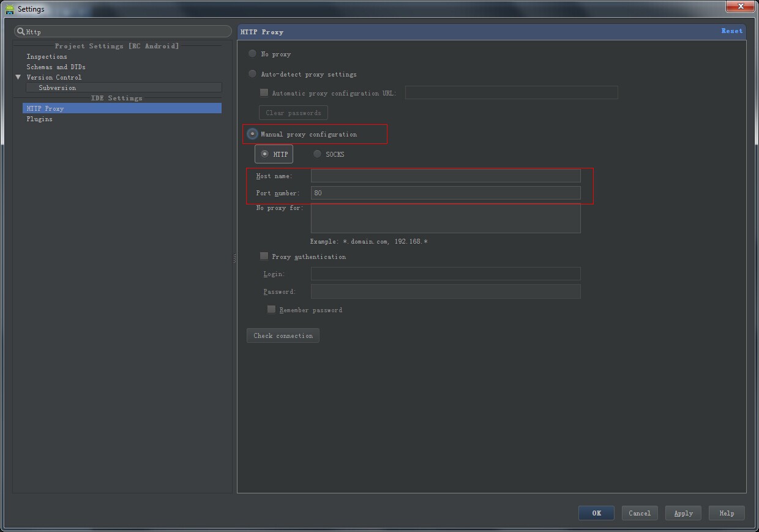
Task: Close the Settings window
Action: (741, 6)
